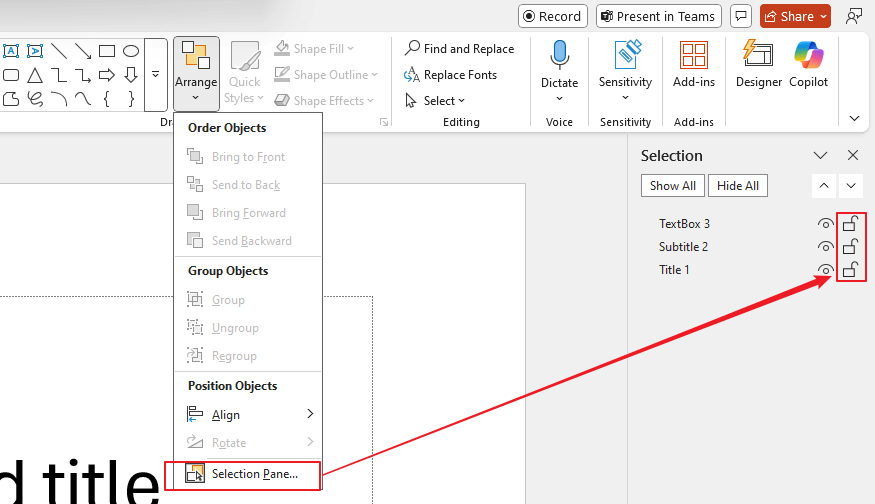The width and height of the screenshot is (875, 504).
Task: Select the Vertical Text Box shape
Action: (35, 51)
